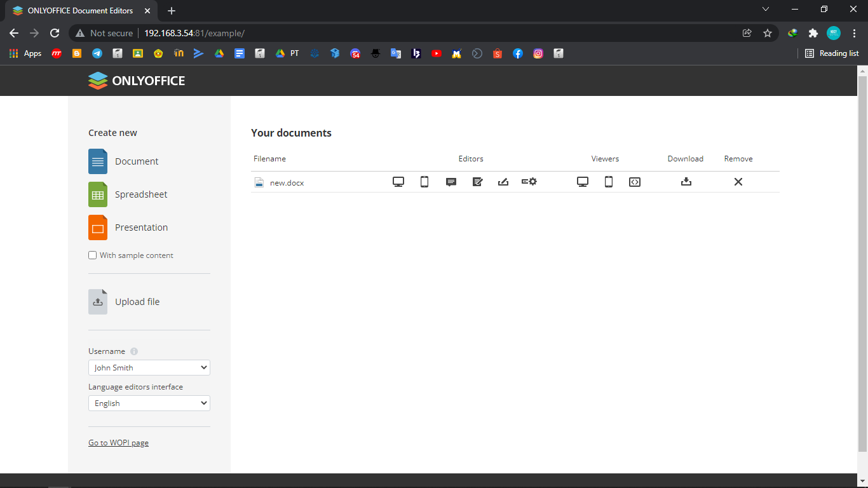
Task: Open Chrome profile avatar
Action: point(834,33)
